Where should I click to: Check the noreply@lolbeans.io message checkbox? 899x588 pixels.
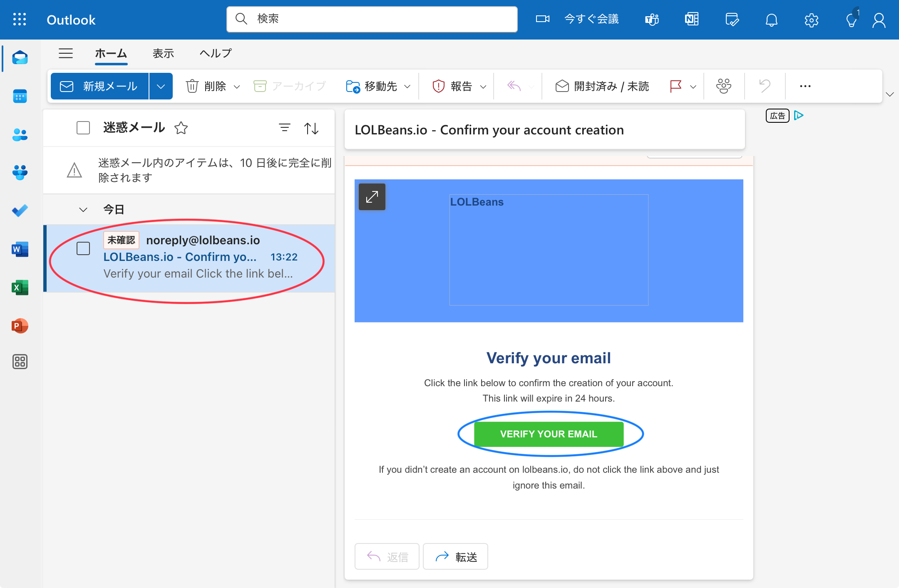(83, 248)
